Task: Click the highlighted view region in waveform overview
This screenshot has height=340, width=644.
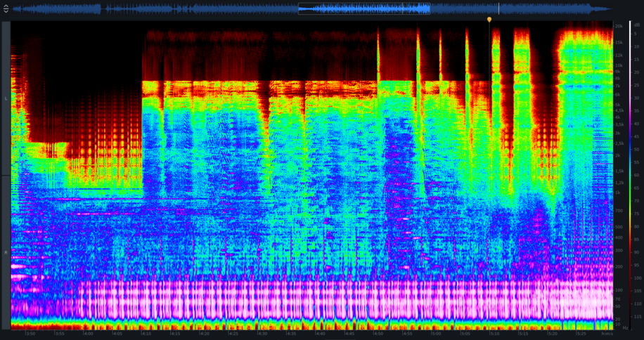Action: 363,9
